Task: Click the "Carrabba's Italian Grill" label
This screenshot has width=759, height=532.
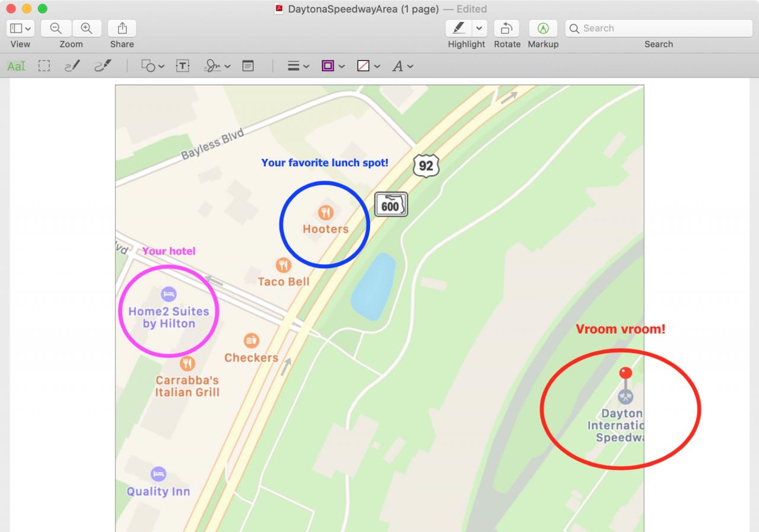Action: [x=187, y=386]
